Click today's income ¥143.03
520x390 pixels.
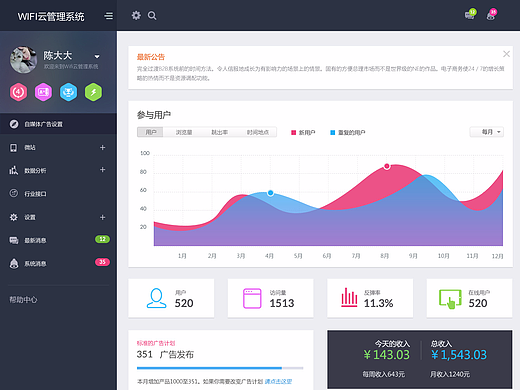pyautogui.click(x=386, y=355)
